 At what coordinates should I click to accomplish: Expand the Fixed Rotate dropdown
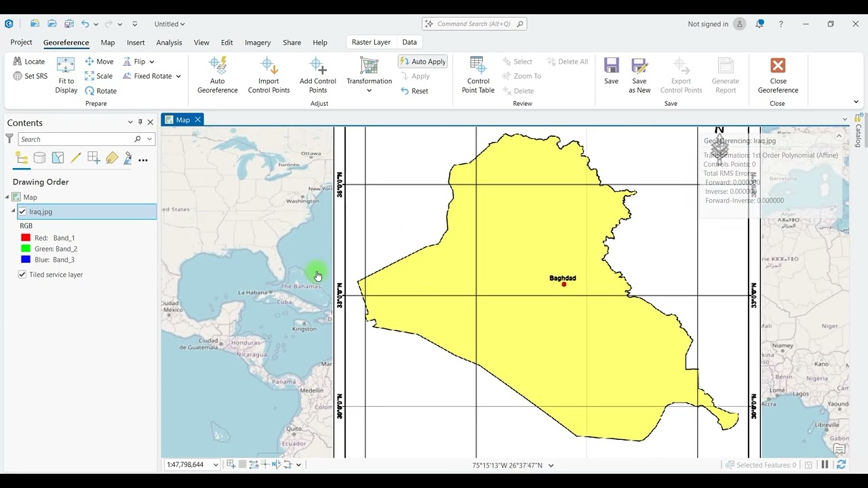(x=178, y=76)
